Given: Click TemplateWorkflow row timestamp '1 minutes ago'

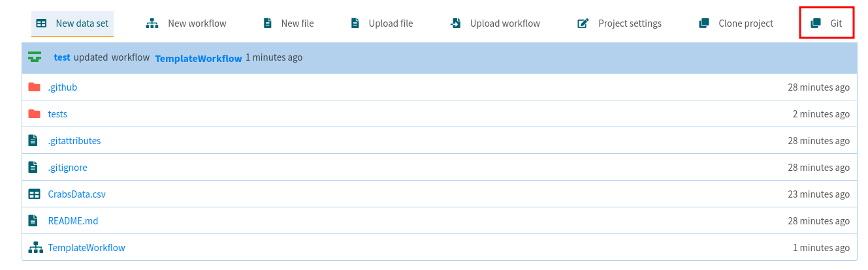Looking at the screenshot, I should point(822,248).
